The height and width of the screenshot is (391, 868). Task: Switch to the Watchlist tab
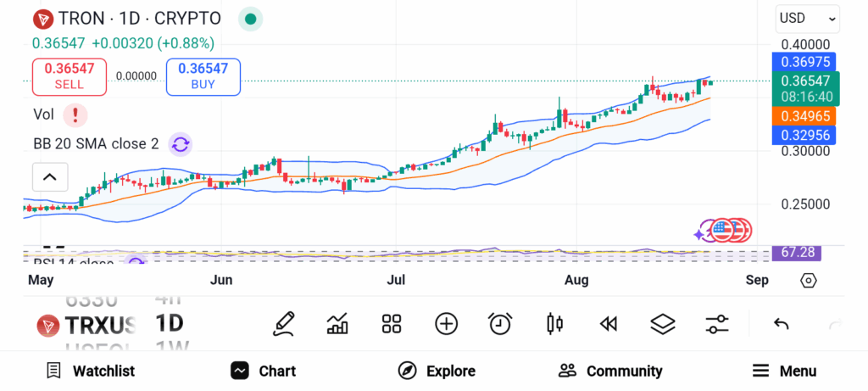(x=91, y=371)
